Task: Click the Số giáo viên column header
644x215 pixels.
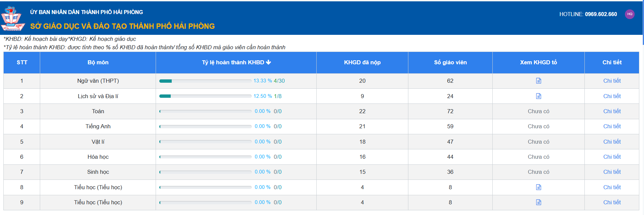Action: [450, 62]
